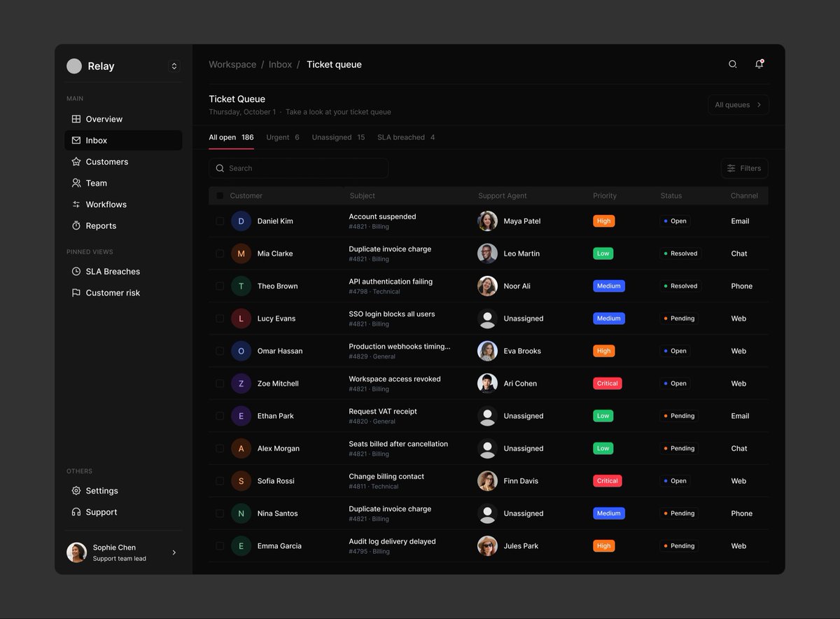Switch to the Unassigned tab
This screenshot has width=840, height=619.
pyautogui.click(x=338, y=138)
